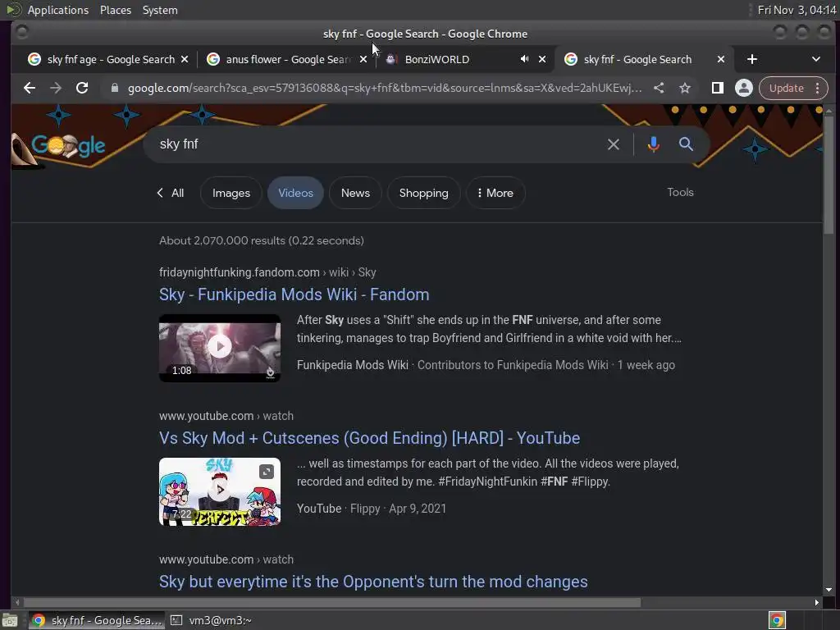The width and height of the screenshot is (840, 630).
Task: Click 'fridaynightfunking.fandom.com › wiki › Sky' breadcrumb
Action: pyautogui.click(x=267, y=272)
